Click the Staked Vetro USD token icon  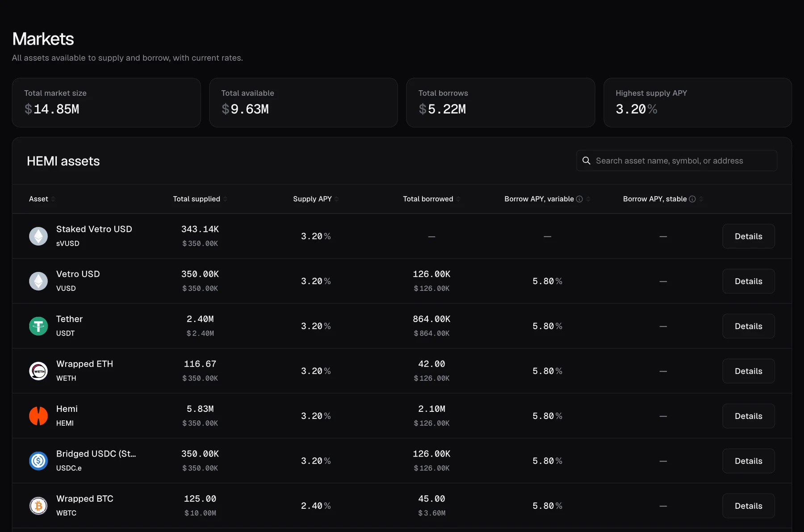[38, 236]
